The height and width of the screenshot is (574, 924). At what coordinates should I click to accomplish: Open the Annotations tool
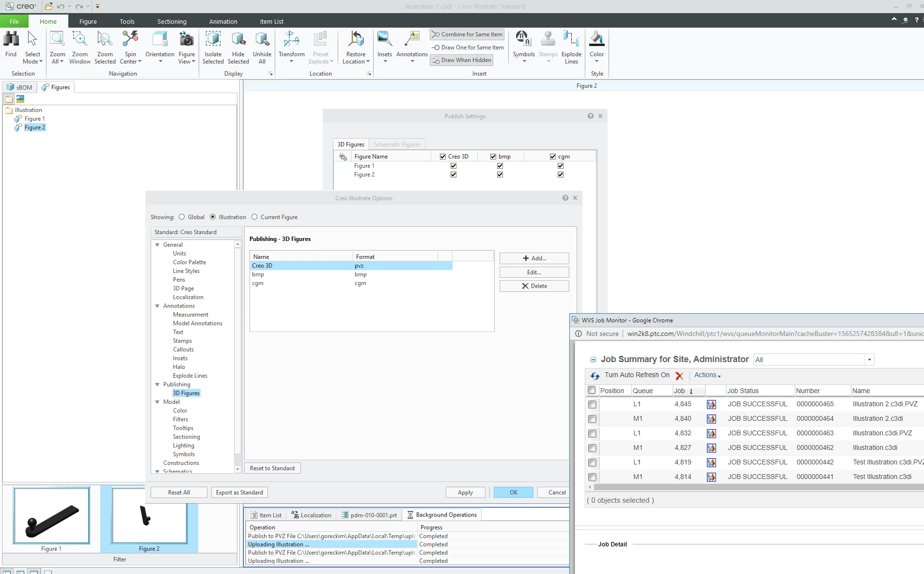click(x=412, y=39)
